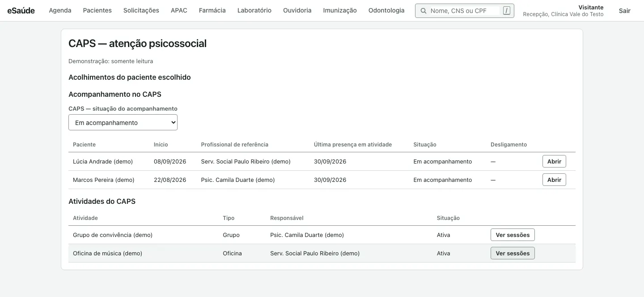The width and height of the screenshot is (644, 297).
Task: Click the start date 22/08/2026
Action: point(170,180)
